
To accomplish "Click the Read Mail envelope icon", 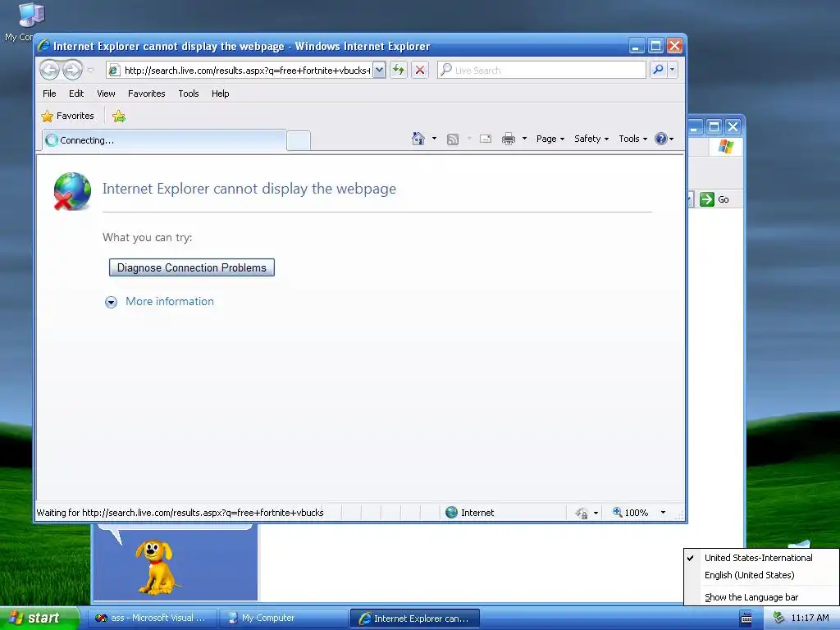I will click(486, 139).
